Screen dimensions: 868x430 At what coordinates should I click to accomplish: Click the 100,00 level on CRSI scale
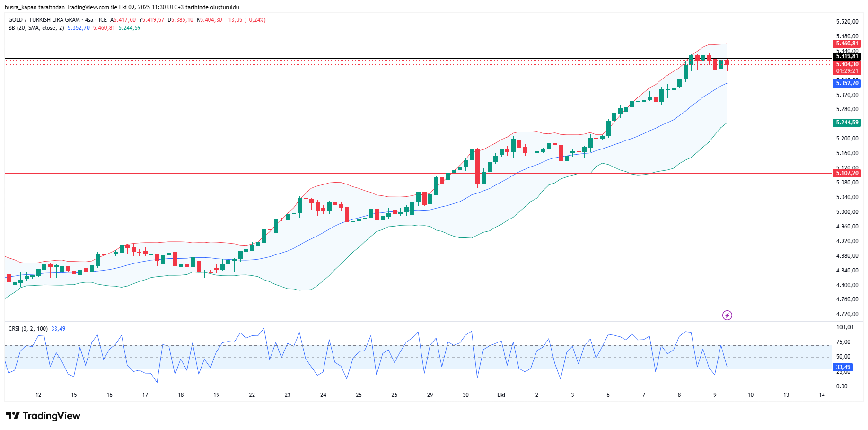[844, 327]
